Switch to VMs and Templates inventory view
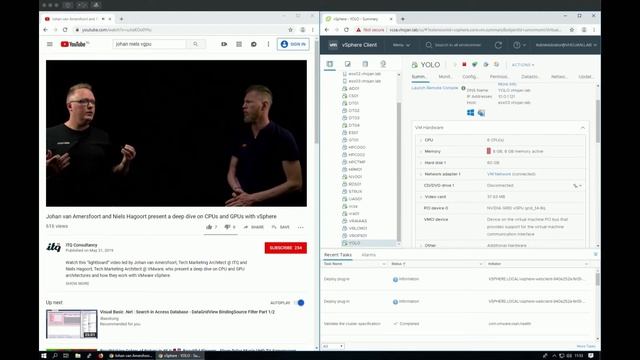 (x=347, y=64)
